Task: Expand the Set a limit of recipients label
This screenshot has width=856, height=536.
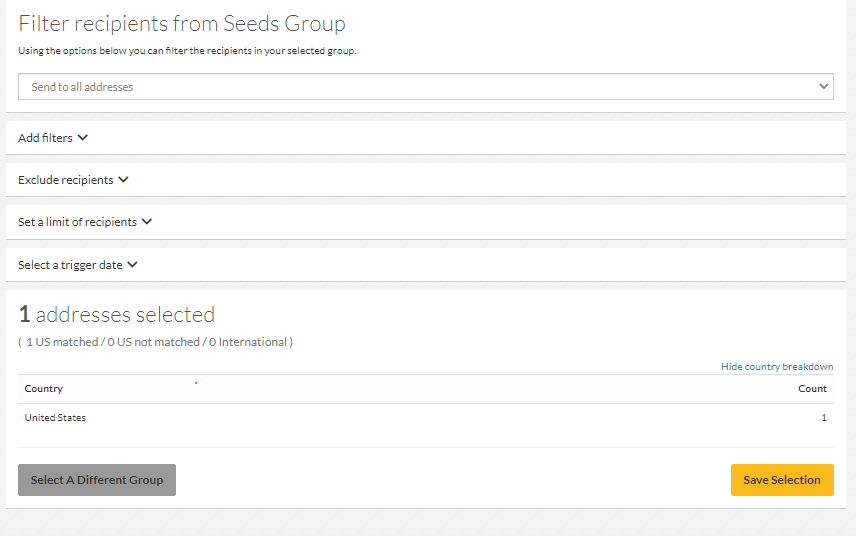Action: tap(78, 222)
